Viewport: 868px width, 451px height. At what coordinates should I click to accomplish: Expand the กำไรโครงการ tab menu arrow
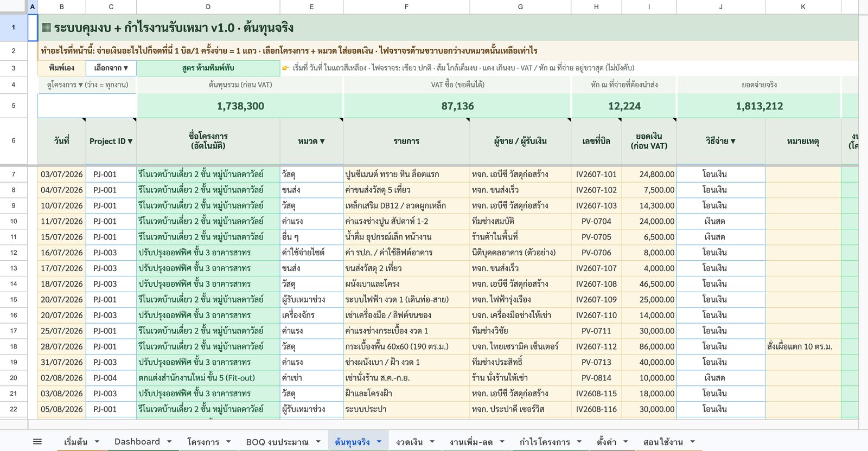(x=579, y=442)
